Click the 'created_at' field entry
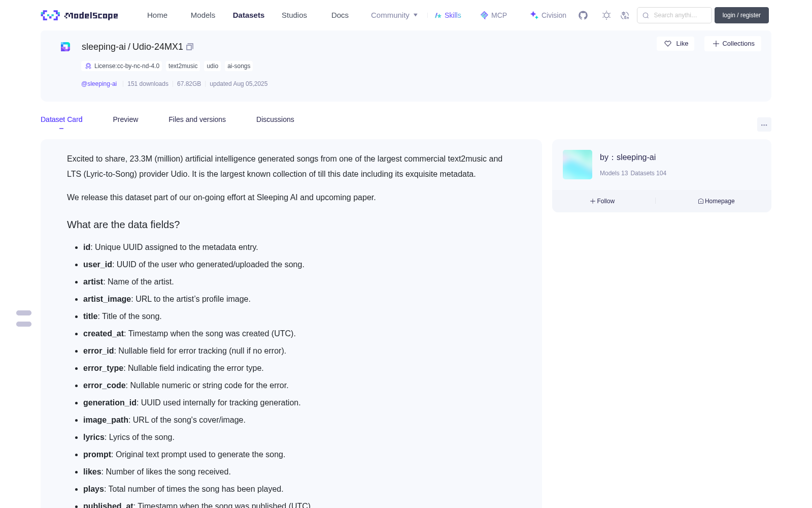Screen dimensions: 812x508 click(x=189, y=334)
